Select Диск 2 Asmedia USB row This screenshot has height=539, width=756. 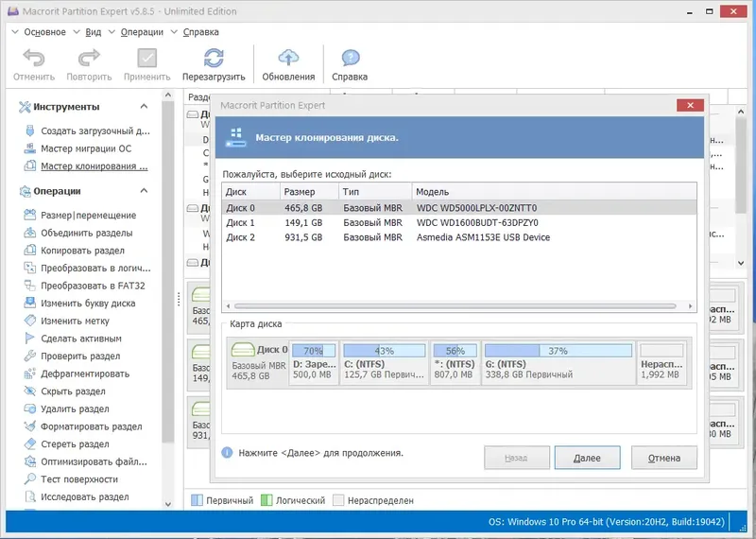(x=459, y=237)
